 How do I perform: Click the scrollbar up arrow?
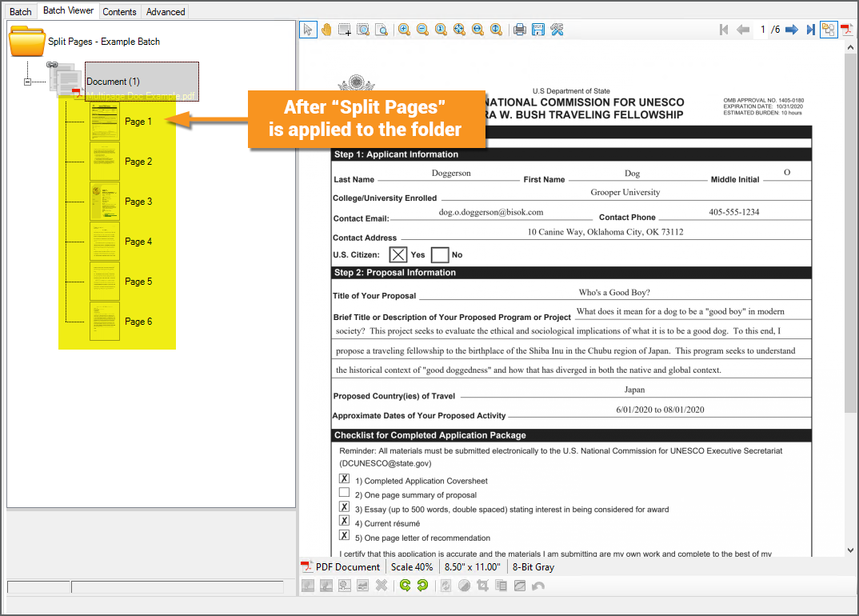tap(849, 48)
